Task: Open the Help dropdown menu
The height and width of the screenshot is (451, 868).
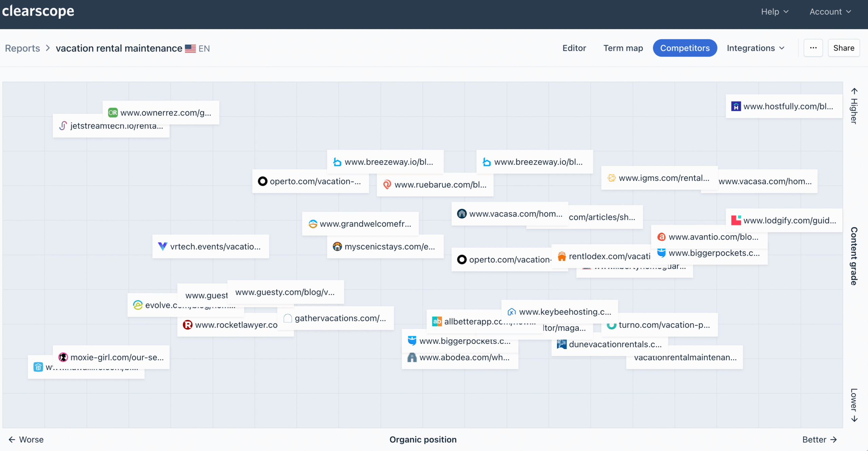Action: click(x=775, y=11)
